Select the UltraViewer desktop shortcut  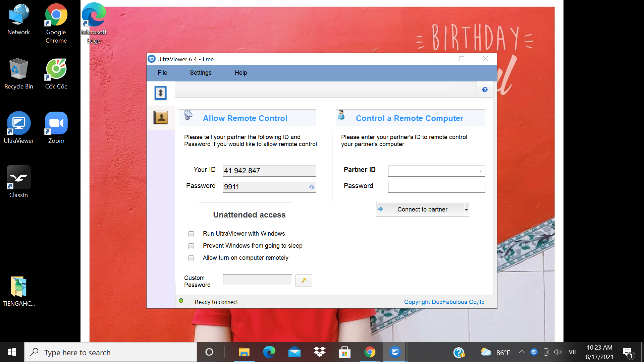19,128
